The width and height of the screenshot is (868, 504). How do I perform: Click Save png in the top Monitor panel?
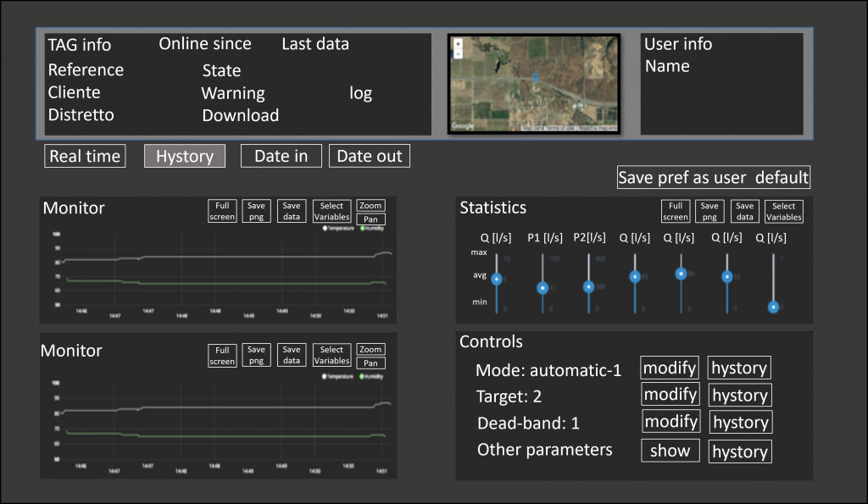point(256,211)
